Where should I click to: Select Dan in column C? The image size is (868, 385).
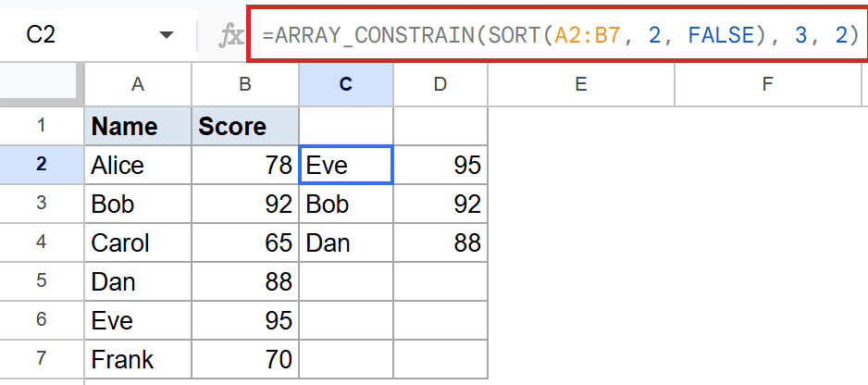click(346, 242)
